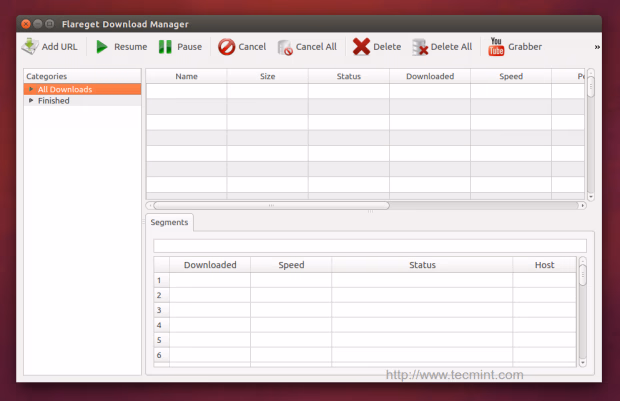Select segment row number 4

[x=161, y=325]
